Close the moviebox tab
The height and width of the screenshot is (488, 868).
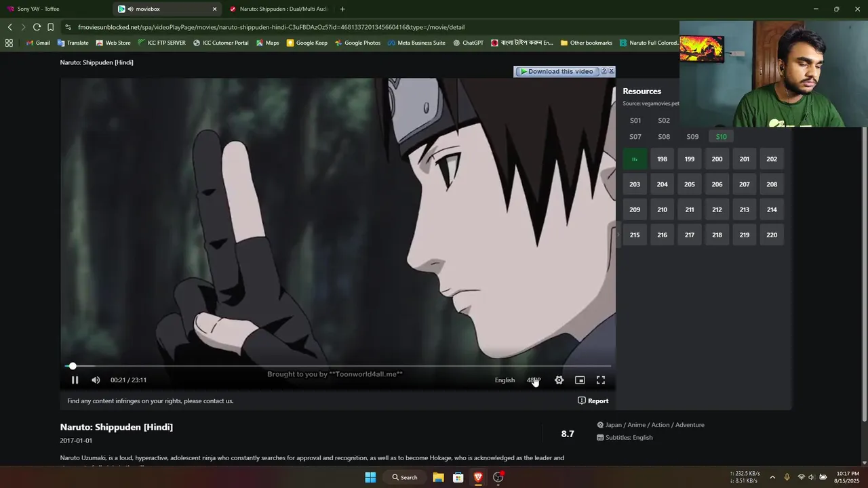coord(215,9)
